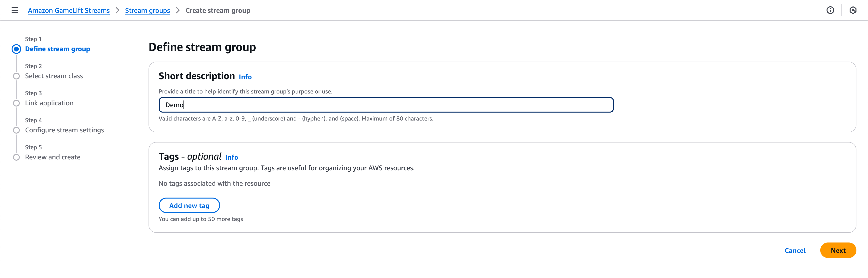868x278 pixels.
Task: Select the Step 1 radio indicator
Action: coord(16,49)
